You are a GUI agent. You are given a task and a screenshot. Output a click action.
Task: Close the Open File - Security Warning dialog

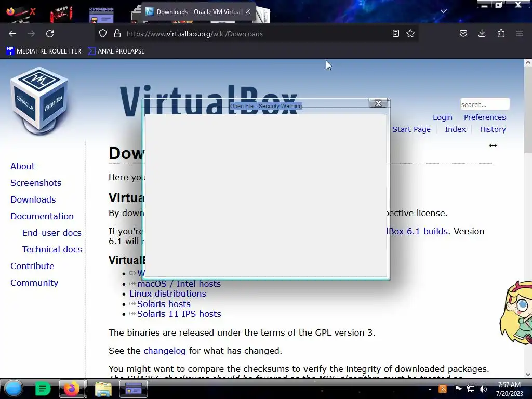(x=378, y=103)
